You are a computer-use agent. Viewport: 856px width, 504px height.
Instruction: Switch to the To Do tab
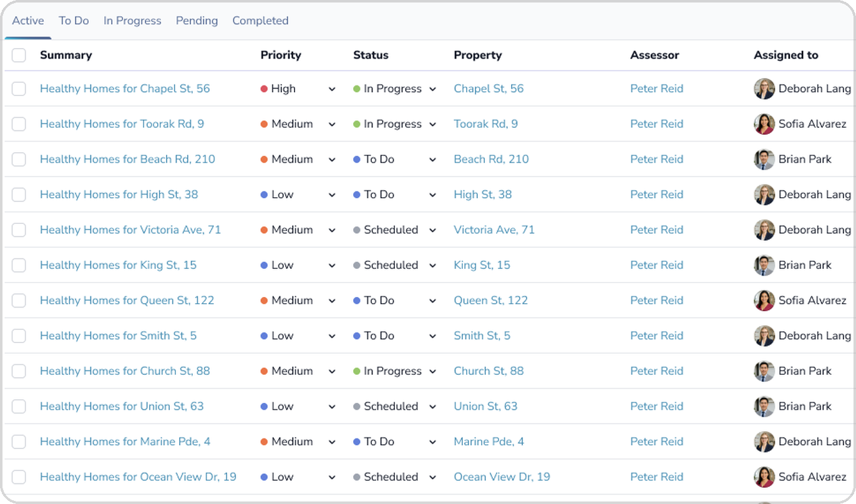(x=74, y=21)
